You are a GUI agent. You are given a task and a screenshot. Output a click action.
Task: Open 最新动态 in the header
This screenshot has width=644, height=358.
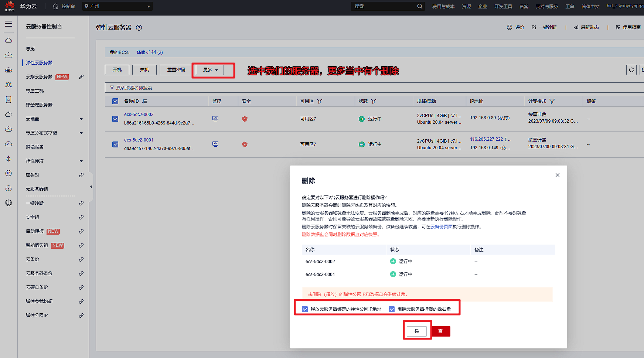click(586, 27)
